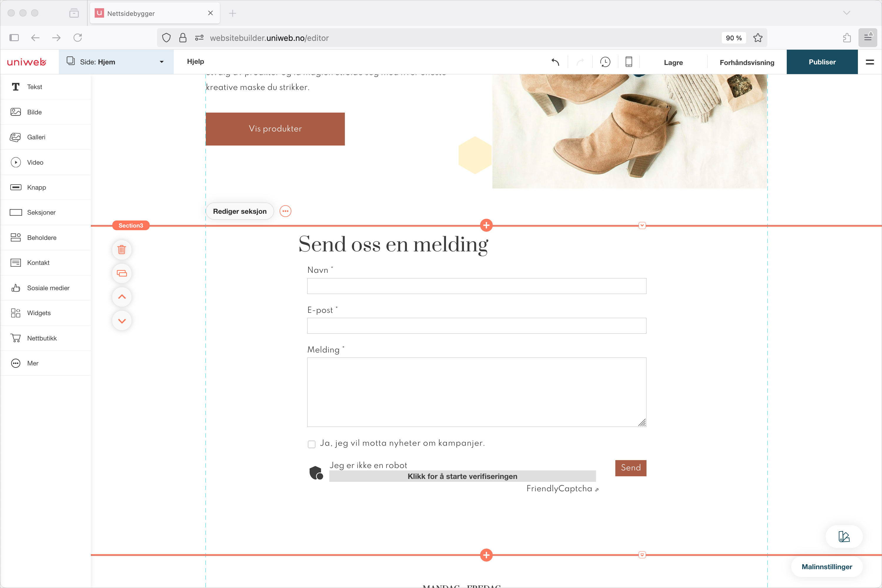Open the browser extensions icon

847,38
